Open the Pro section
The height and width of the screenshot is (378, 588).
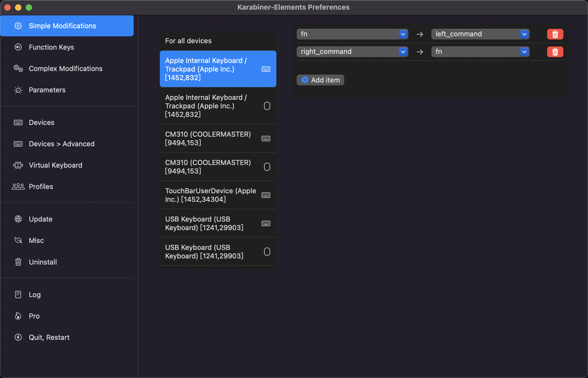pyautogui.click(x=67, y=316)
